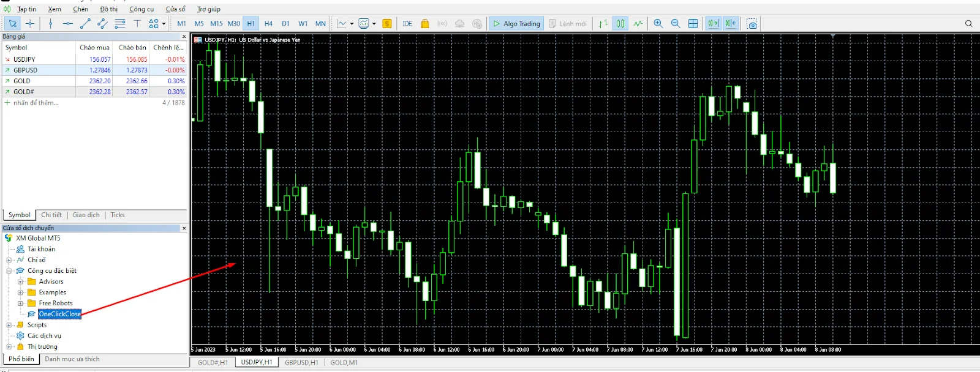Switch timeframe to M1
The image size is (980, 372).
[x=182, y=23]
